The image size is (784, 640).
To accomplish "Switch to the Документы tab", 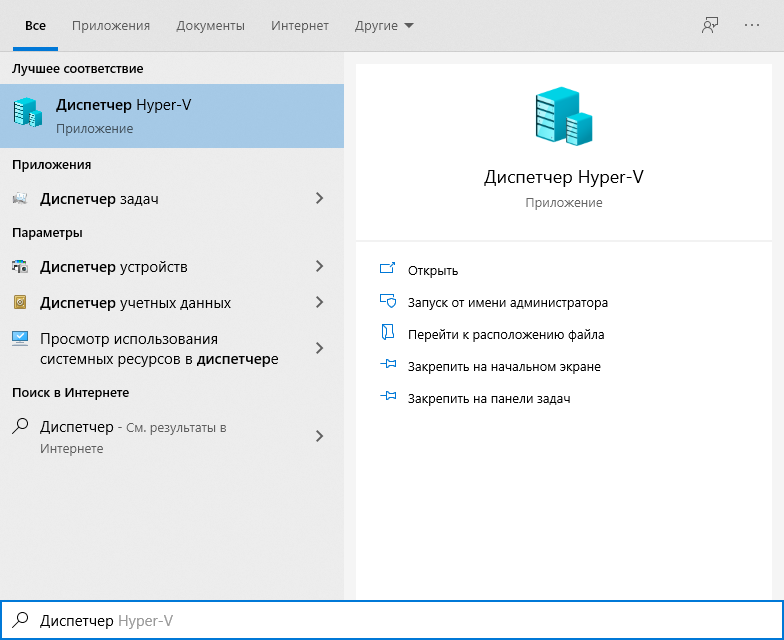I will point(210,26).
